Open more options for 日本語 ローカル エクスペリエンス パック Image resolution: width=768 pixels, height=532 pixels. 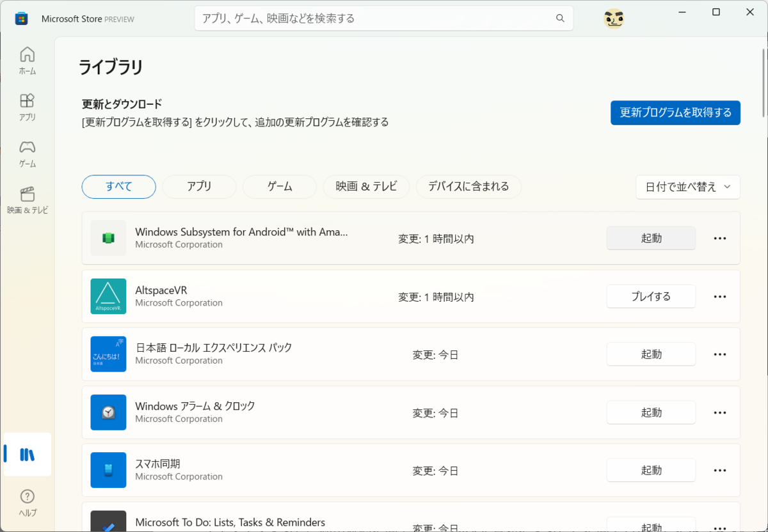click(720, 354)
